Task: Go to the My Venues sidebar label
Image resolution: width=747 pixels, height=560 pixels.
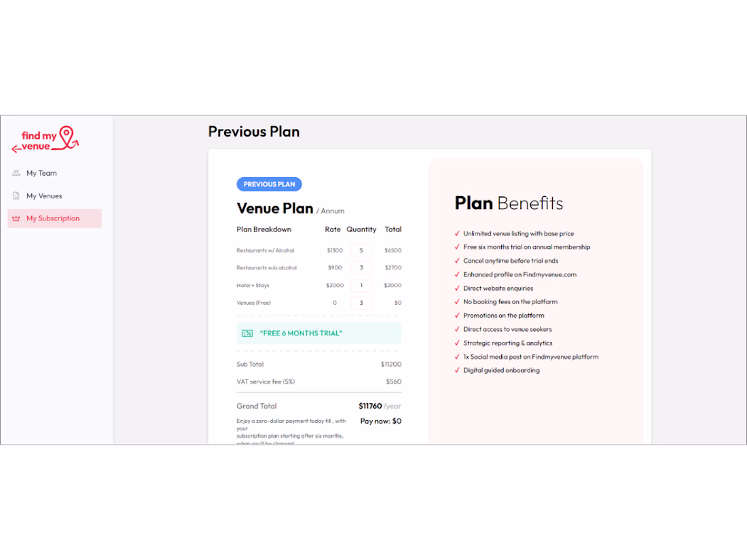Action: (x=44, y=196)
